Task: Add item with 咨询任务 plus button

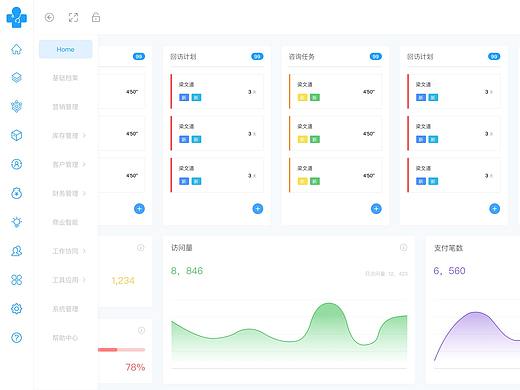Action: click(376, 209)
